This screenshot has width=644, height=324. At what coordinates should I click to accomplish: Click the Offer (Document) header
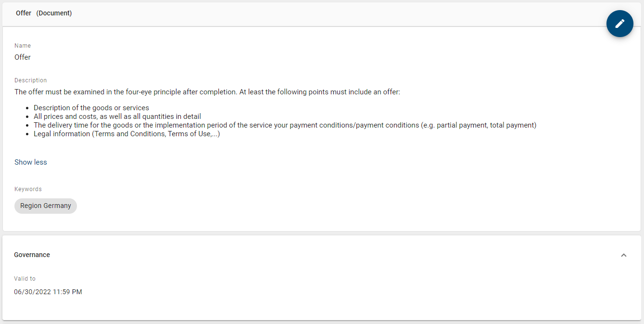pyautogui.click(x=44, y=13)
